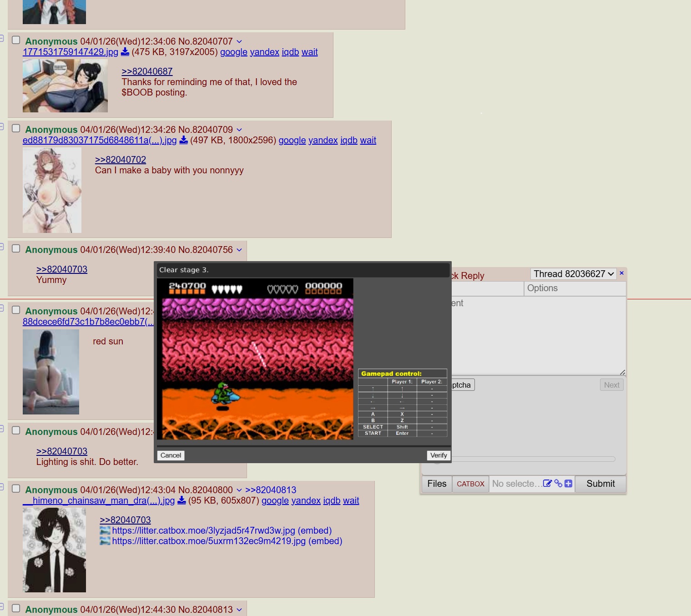Select the checkbox for post No.82040756

coord(16,248)
